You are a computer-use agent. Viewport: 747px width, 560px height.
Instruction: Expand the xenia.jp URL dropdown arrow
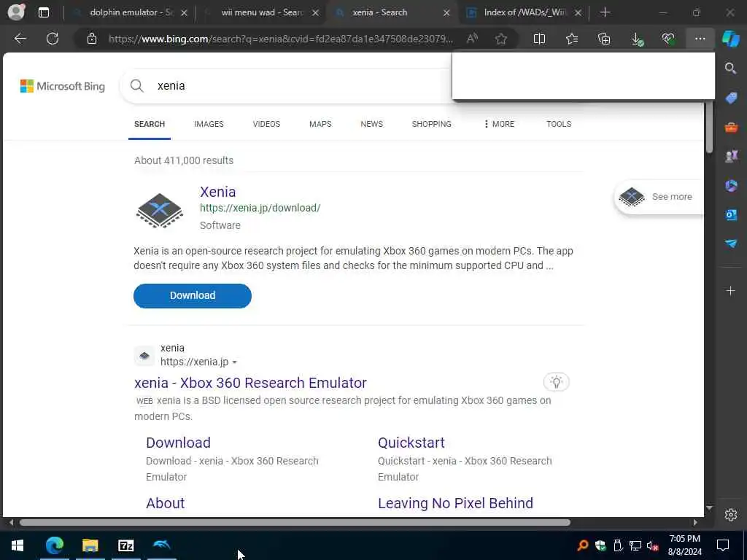click(x=234, y=362)
